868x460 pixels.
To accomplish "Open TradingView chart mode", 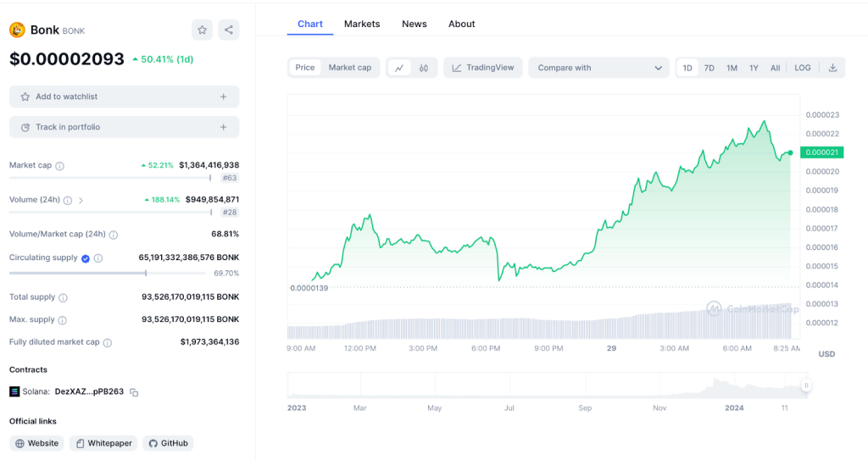I will [482, 68].
